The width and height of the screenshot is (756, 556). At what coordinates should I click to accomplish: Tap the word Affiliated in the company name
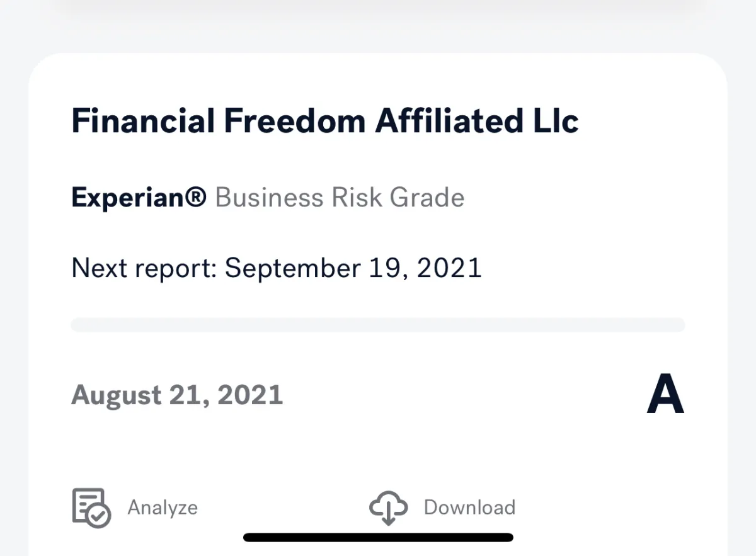tap(446, 121)
